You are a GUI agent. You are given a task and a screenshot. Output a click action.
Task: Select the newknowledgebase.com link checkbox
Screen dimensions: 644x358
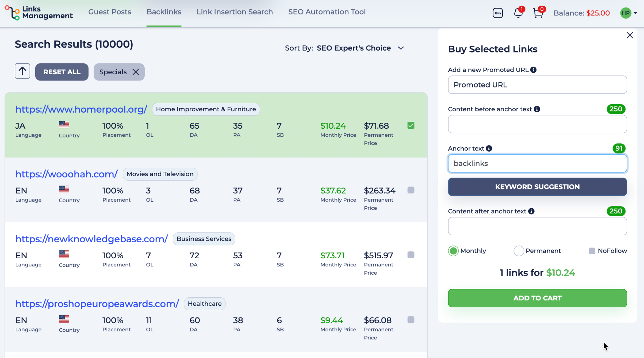[x=411, y=255]
